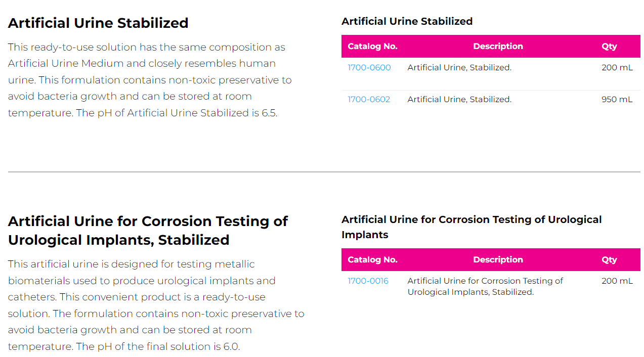Click the large left 'Artificial Urine Stabilized' heading
Screen dimensions: 644x357
tap(98, 23)
